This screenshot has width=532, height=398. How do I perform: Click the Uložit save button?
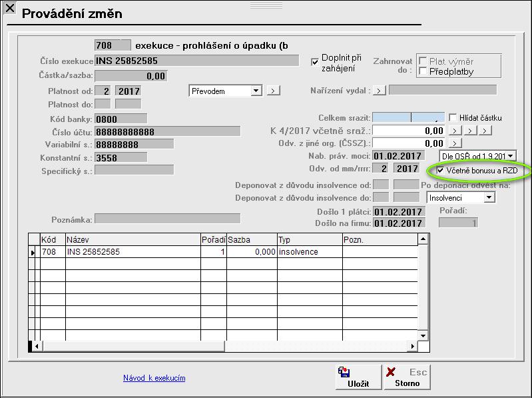pyautogui.click(x=358, y=377)
